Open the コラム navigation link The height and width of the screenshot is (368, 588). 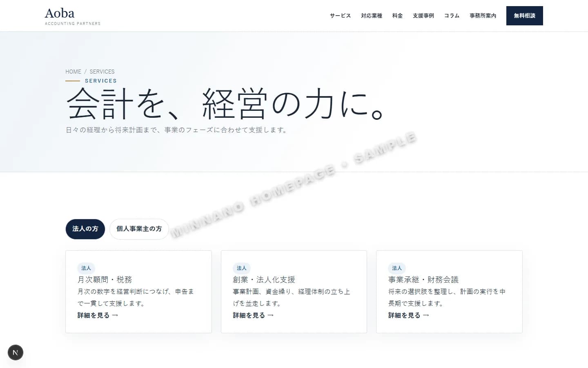click(452, 16)
